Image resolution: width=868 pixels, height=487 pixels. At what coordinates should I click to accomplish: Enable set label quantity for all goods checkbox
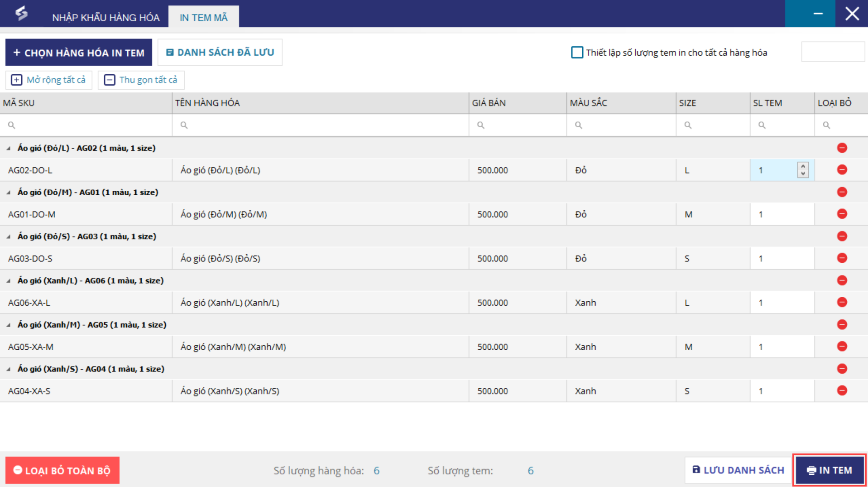click(577, 53)
